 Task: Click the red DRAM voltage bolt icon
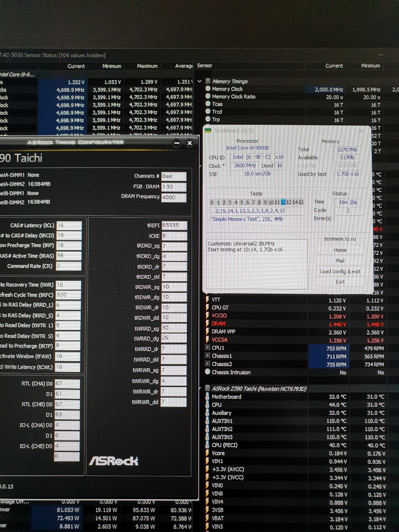click(x=207, y=323)
